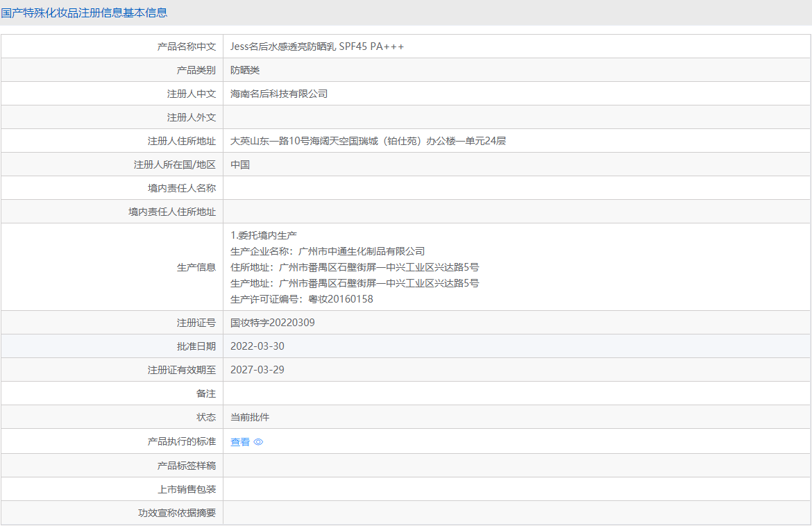Click the approval date 2022-03-30
This screenshot has width=812, height=526.
tap(257, 346)
